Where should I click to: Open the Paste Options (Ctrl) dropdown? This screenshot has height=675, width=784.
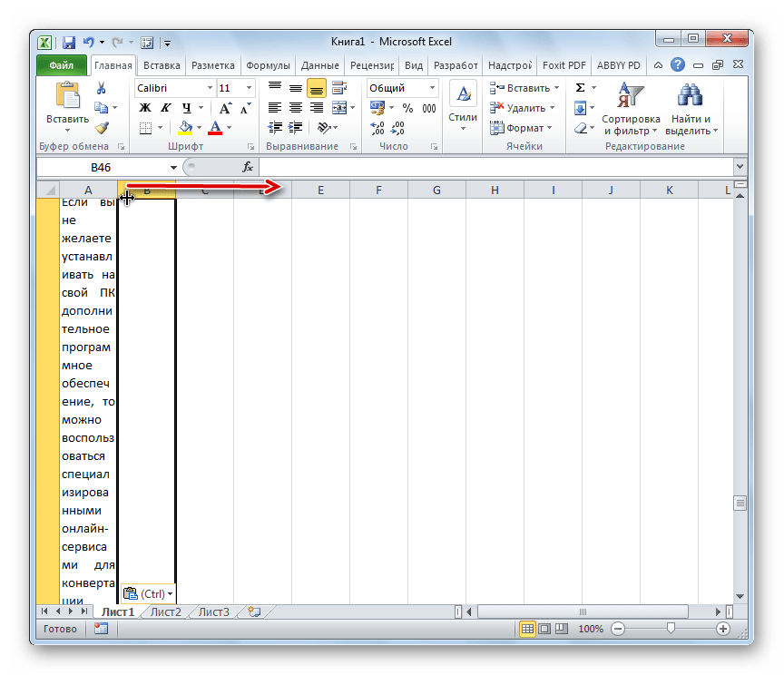[x=149, y=594]
